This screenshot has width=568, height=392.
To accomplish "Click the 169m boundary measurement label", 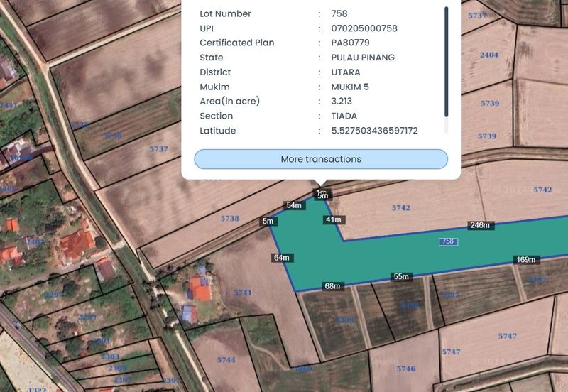I will [x=525, y=260].
